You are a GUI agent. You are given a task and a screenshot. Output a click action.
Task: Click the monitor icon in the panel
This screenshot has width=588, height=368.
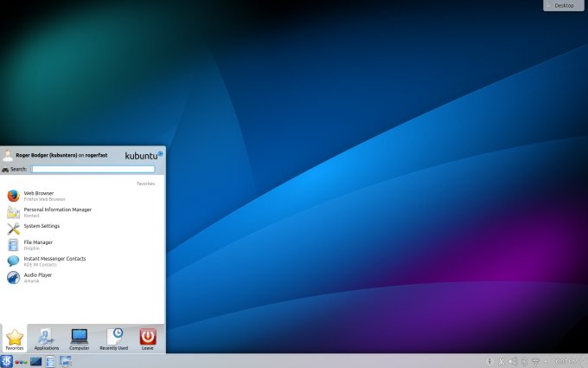[65, 361]
